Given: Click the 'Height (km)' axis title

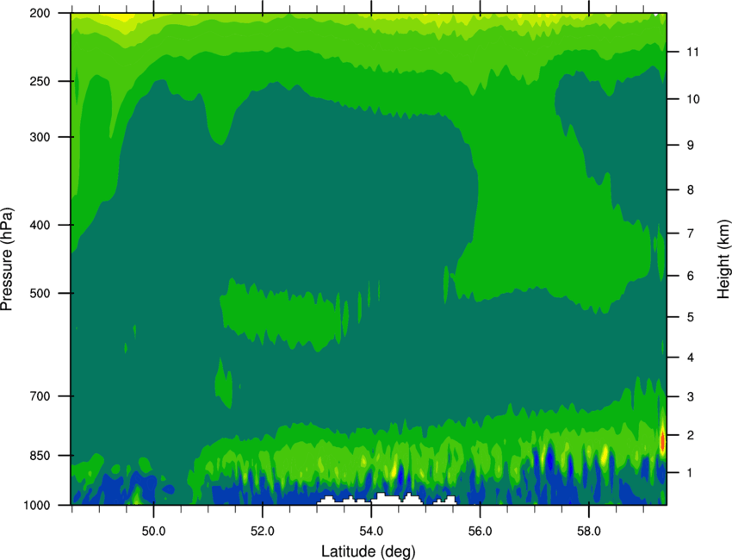Looking at the screenshot, I should 723,259.
